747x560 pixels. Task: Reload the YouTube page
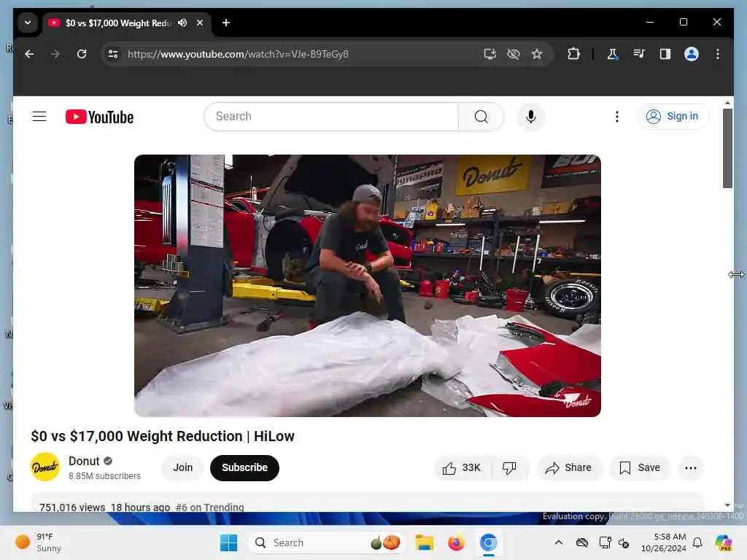pyautogui.click(x=82, y=54)
